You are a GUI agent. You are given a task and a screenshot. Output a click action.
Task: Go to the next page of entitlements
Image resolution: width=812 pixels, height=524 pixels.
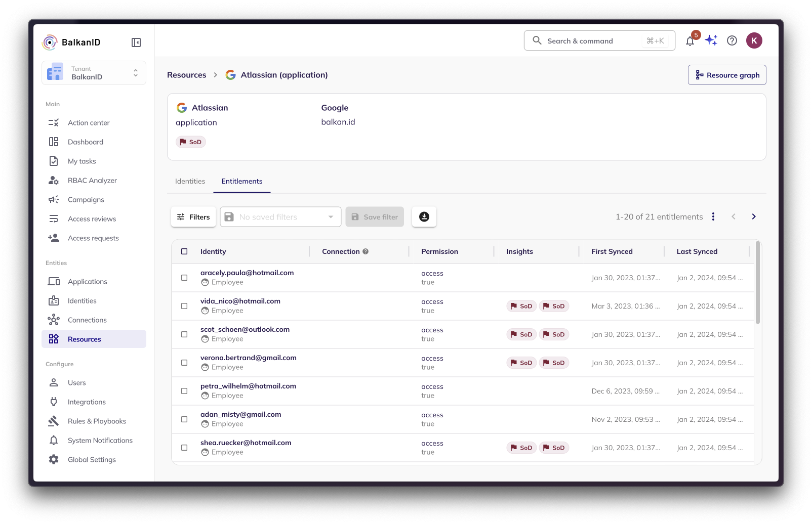tap(754, 216)
